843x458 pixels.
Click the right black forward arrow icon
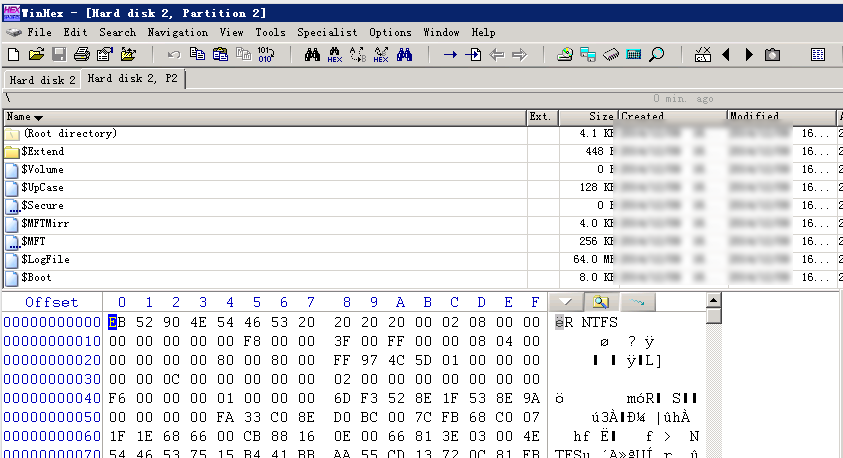click(x=749, y=54)
